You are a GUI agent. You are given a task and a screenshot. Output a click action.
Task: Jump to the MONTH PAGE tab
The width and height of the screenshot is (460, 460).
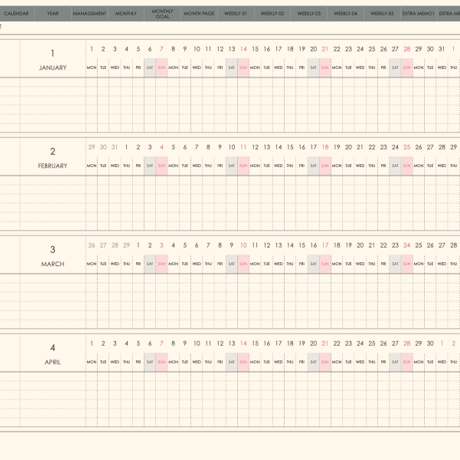coord(199,14)
